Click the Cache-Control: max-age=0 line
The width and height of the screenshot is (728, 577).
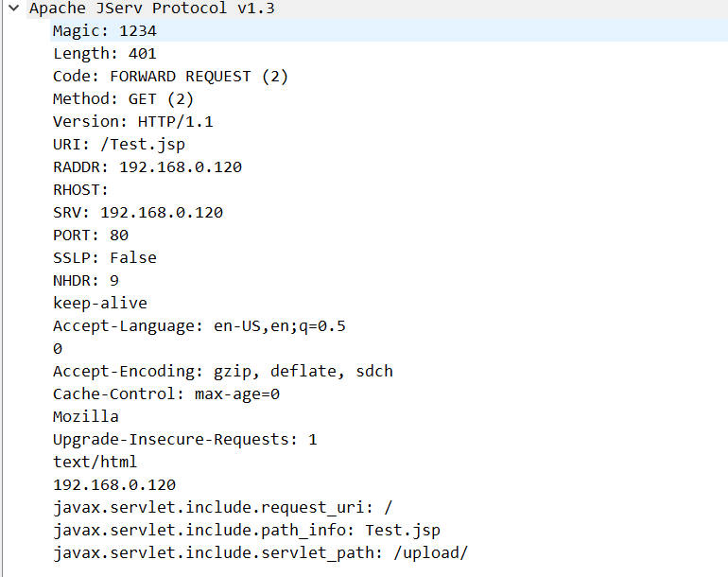point(166,394)
